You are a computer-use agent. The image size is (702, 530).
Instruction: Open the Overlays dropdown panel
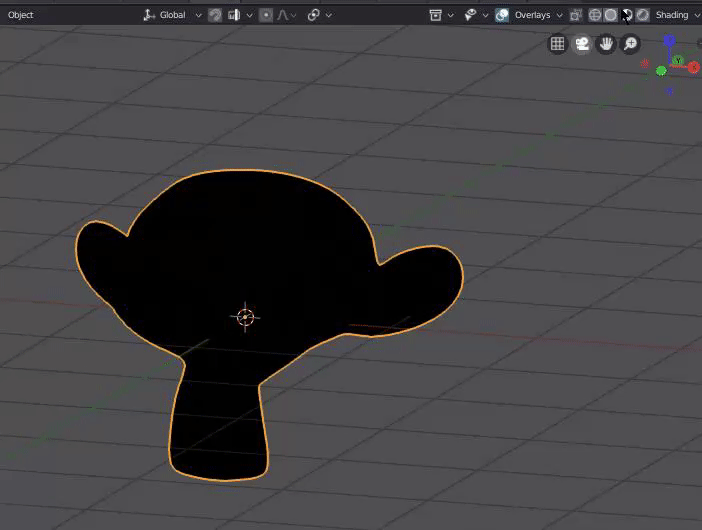click(x=538, y=15)
